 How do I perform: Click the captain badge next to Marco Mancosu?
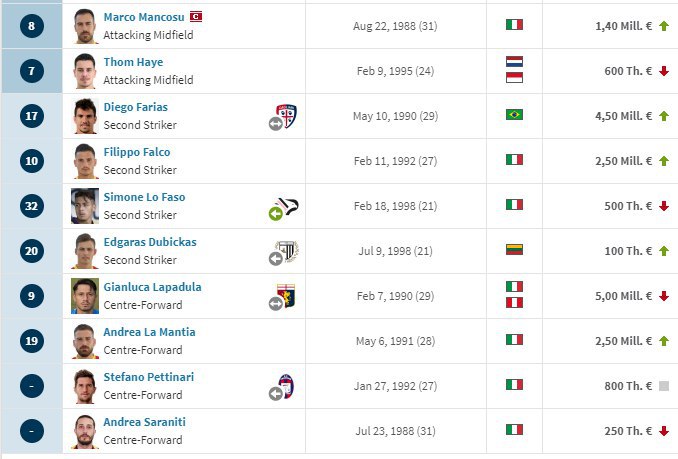196,17
